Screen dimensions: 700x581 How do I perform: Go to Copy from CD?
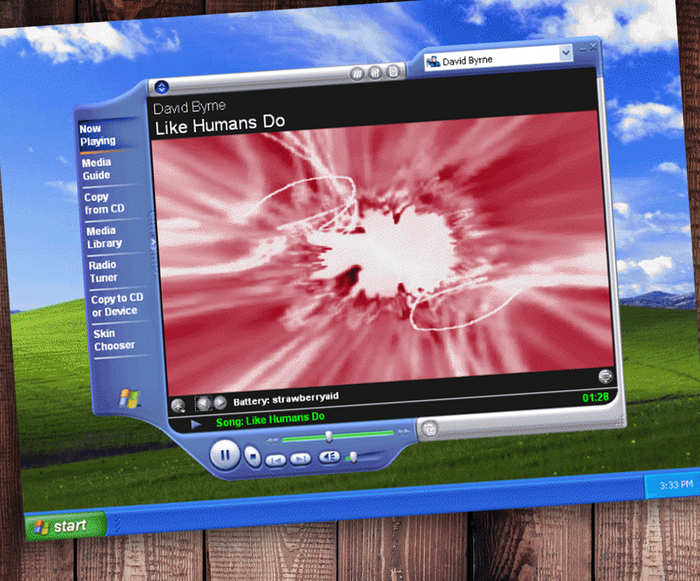104,203
